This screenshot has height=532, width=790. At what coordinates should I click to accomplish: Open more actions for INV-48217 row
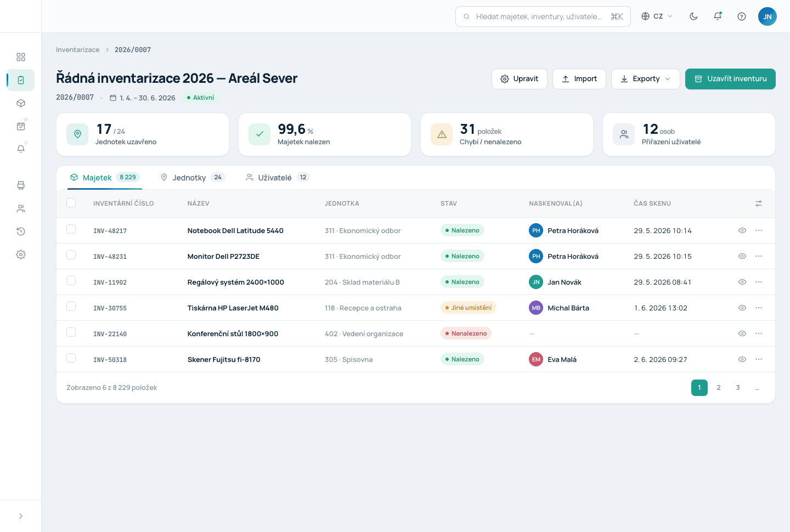759,230
